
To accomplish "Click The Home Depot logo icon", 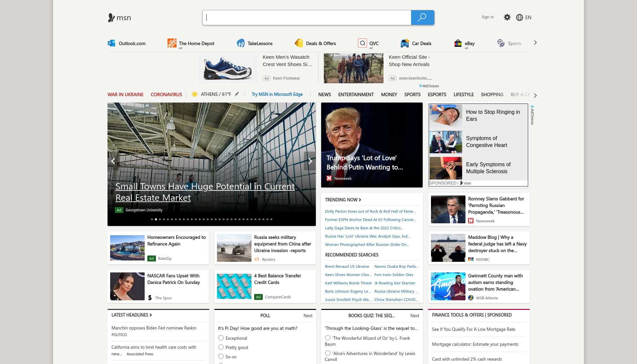I will [172, 43].
